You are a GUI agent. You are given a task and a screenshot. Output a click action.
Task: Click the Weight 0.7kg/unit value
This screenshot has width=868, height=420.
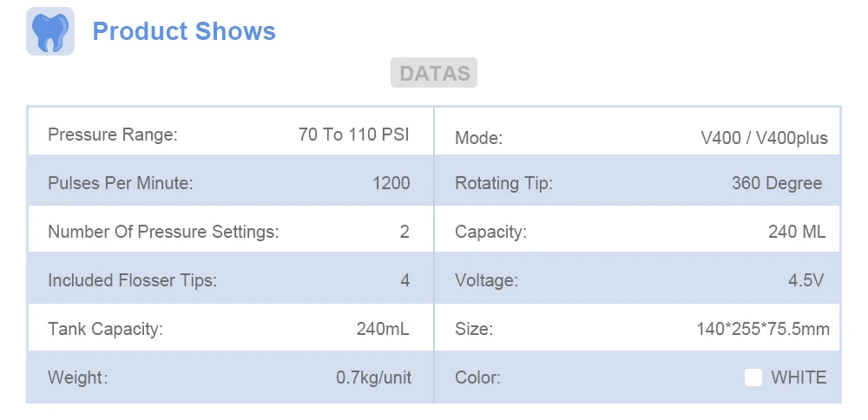click(x=373, y=378)
